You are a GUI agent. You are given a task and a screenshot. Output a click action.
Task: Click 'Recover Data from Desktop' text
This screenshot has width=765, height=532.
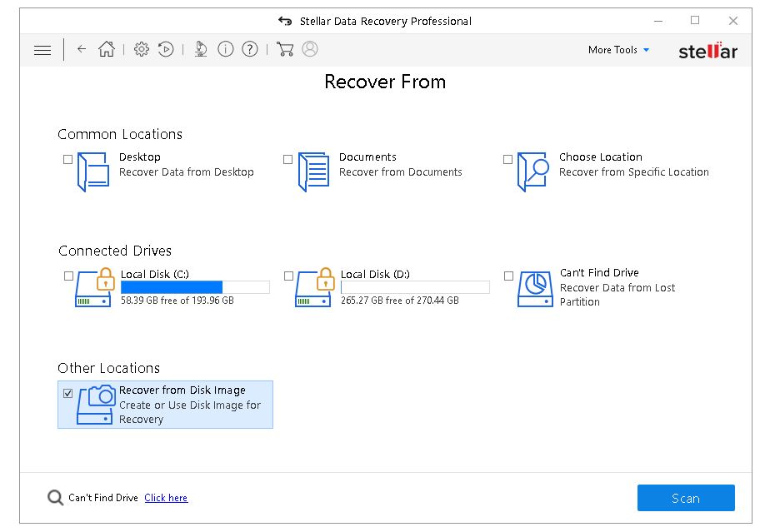pos(187,172)
